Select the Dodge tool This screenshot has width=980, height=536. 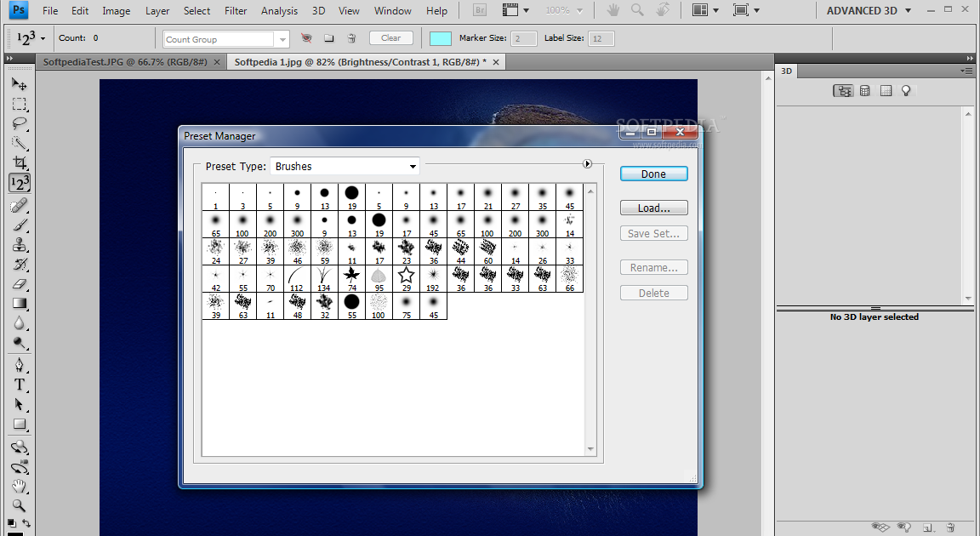click(20, 343)
